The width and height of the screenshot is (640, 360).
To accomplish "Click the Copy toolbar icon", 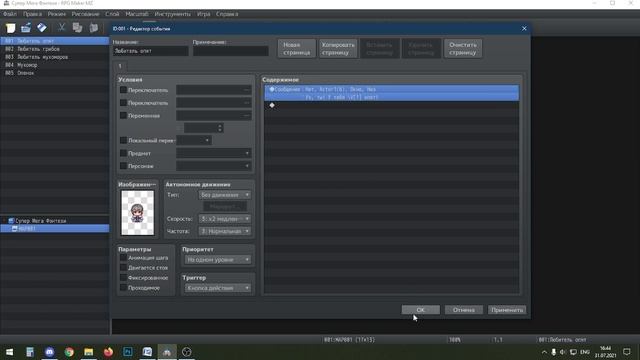I will coord(77,28).
